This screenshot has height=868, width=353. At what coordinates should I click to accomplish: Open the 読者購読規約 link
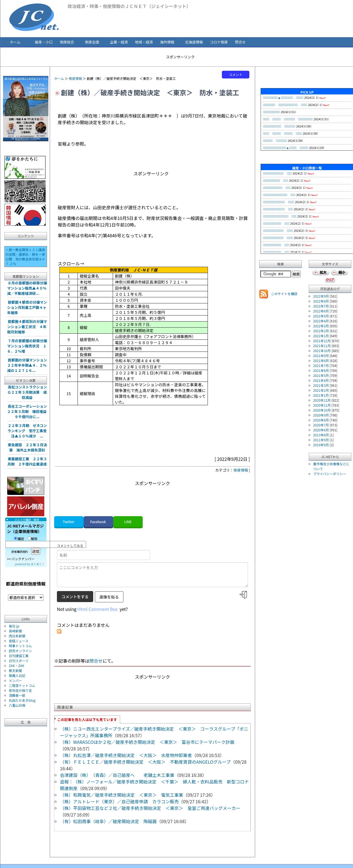(x=20, y=552)
